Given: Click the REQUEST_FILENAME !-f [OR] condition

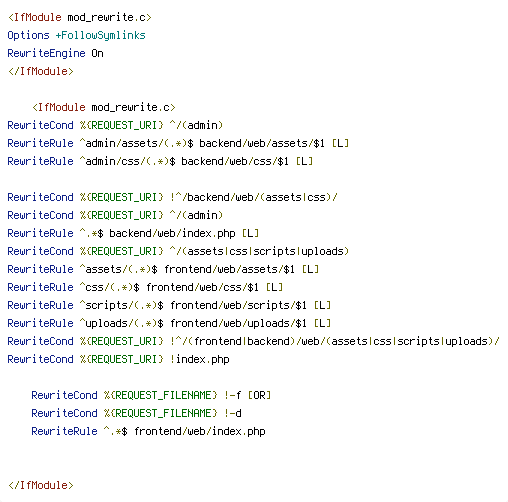Looking at the screenshot, I should point(151,395).
